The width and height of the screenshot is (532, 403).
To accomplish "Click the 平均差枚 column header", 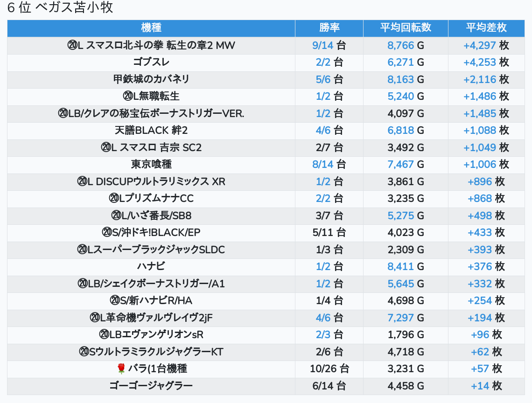I will click(x=486, y=28).
